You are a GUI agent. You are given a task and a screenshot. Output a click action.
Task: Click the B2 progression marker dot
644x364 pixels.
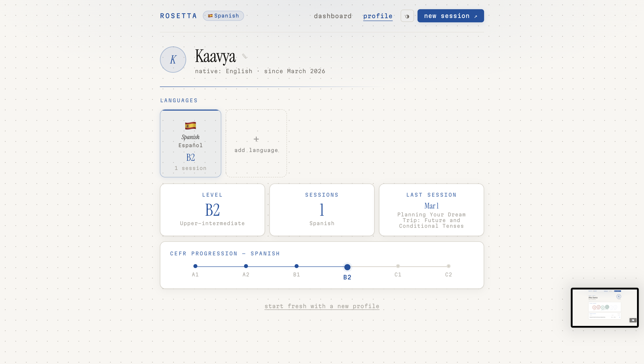[x=347, y=267]
